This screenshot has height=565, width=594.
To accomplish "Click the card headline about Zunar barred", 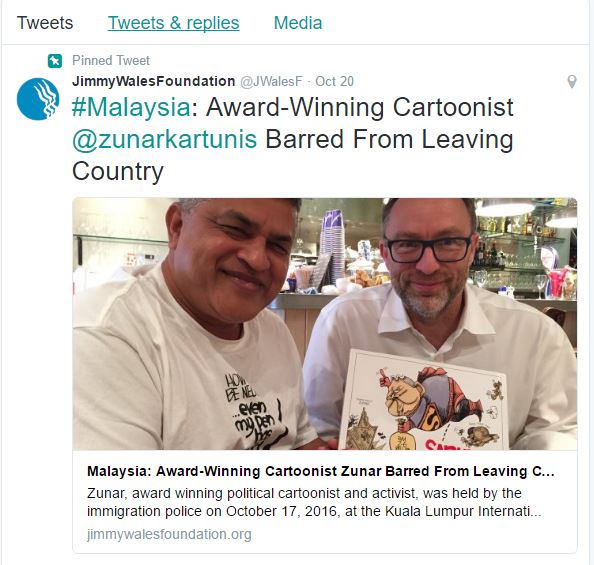I will point(320,471).
